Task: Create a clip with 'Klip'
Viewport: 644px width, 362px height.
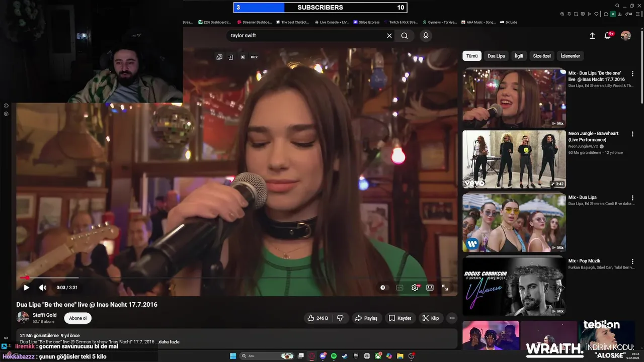Action: click(431, 318)
